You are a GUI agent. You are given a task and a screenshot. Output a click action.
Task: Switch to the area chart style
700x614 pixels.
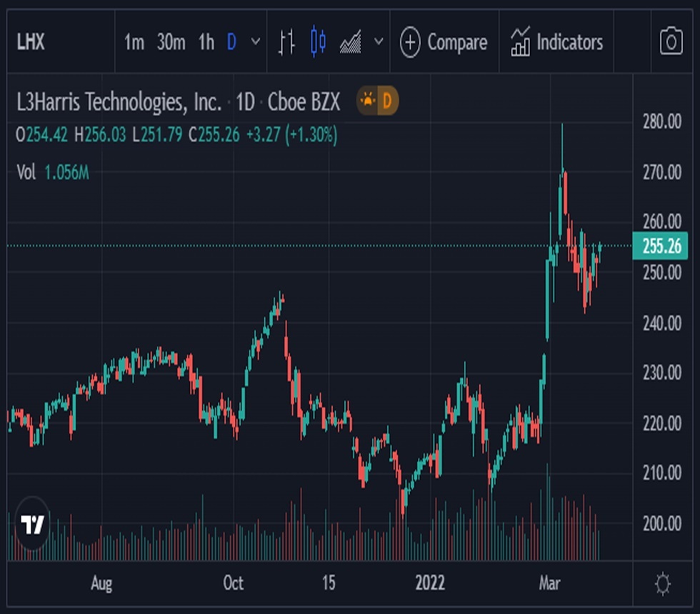[351, 42]
